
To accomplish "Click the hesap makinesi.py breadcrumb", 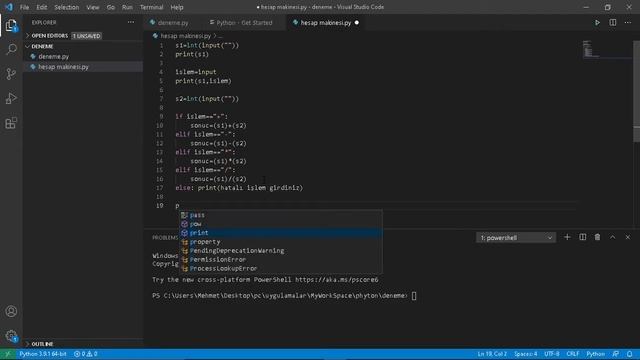I will (x=185, y=36).
